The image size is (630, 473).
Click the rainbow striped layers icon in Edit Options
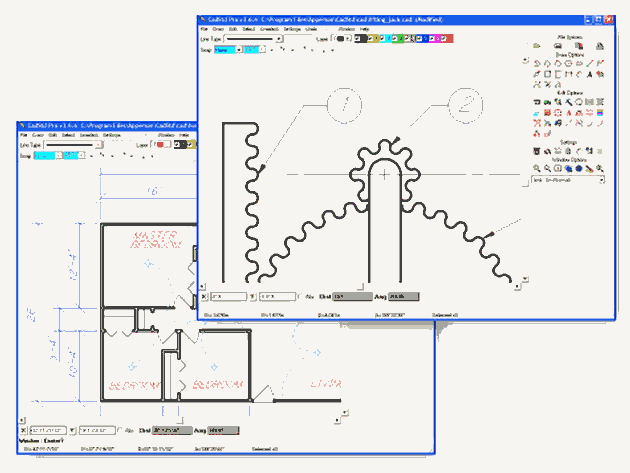click(600, 113)
